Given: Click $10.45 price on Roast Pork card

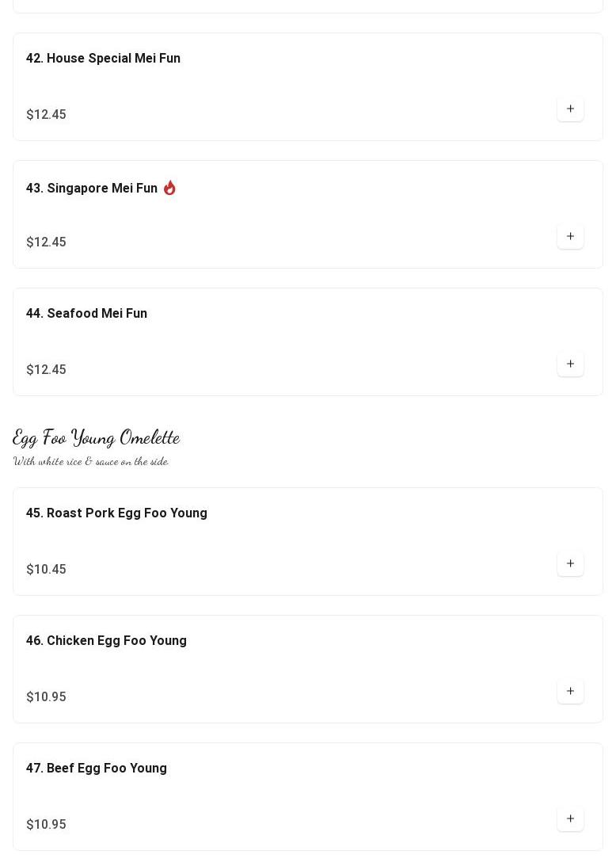Looking at the screenshot, I should coord(46,570).
